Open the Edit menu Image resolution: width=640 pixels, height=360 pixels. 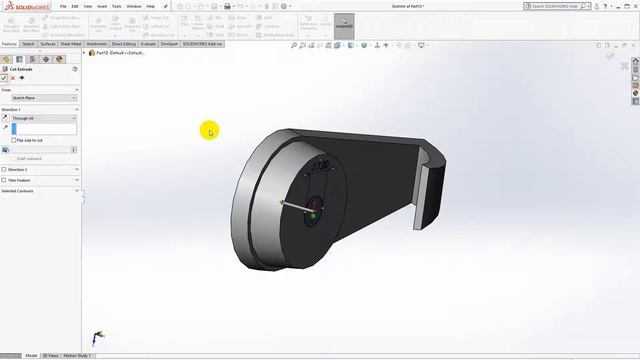click(x=75, y=6)
